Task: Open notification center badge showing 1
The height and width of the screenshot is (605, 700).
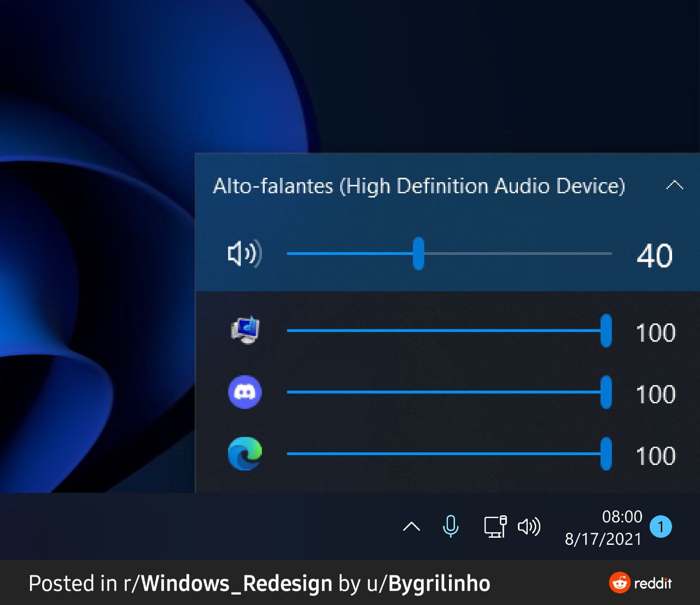Action: point(661,527)
